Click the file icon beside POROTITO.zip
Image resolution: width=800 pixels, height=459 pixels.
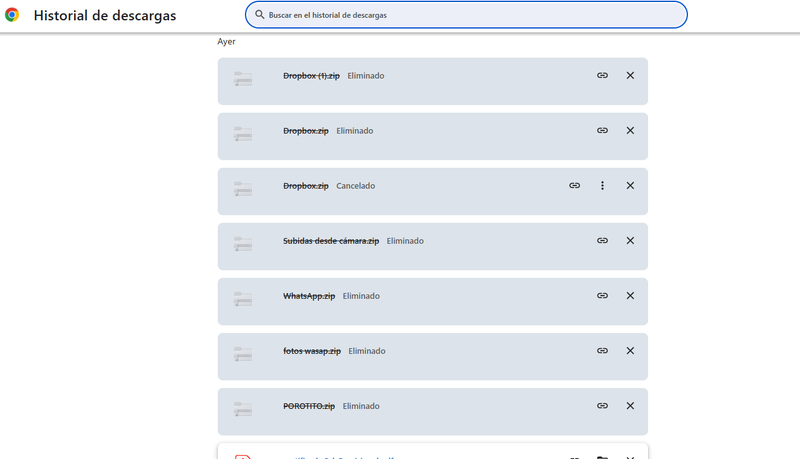coord(243,408)
